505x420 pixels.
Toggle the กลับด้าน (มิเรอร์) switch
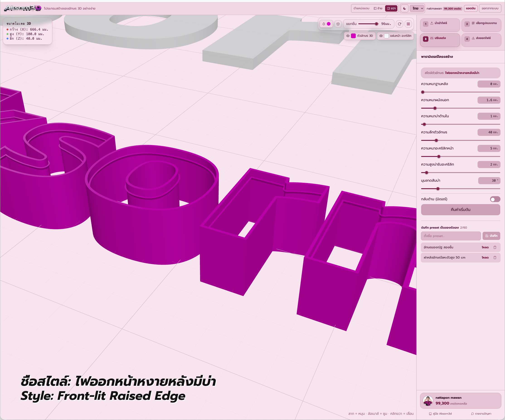coord(495,199)
